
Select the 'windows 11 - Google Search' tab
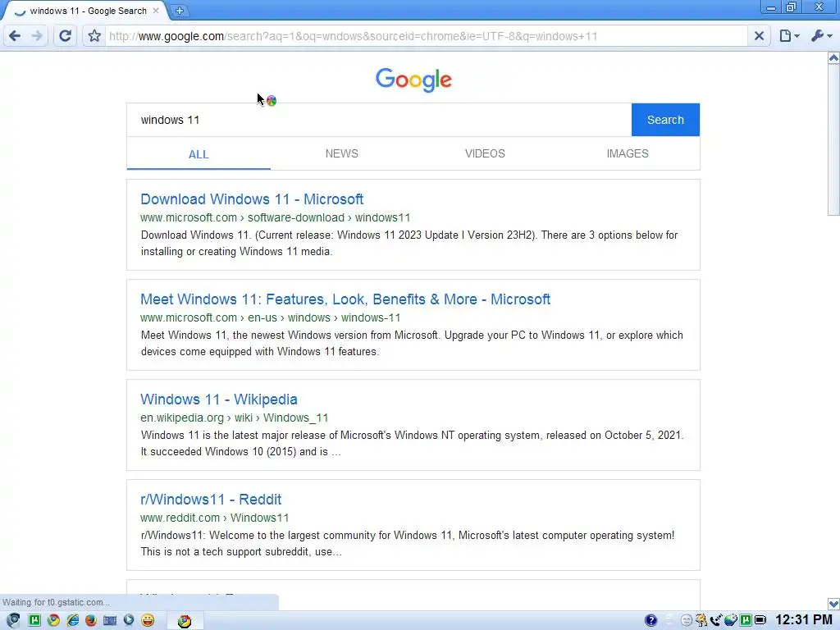(87, 11)
